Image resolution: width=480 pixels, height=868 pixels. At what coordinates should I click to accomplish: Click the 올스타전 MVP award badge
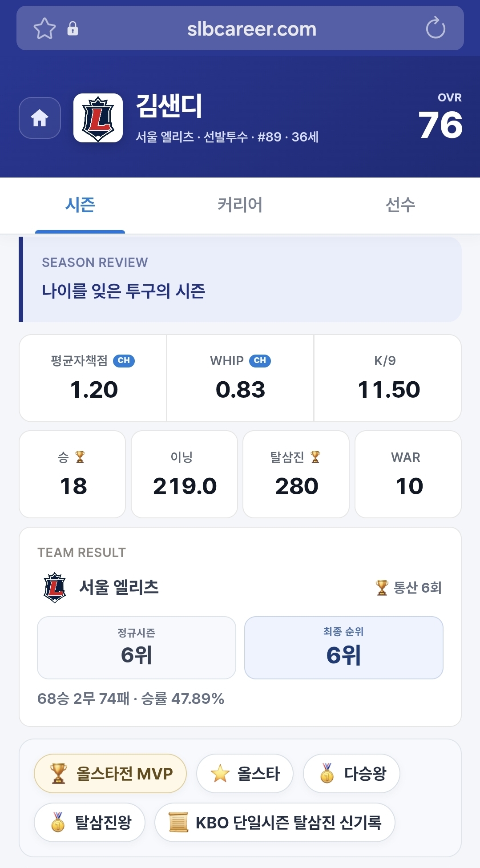(110, 773)
